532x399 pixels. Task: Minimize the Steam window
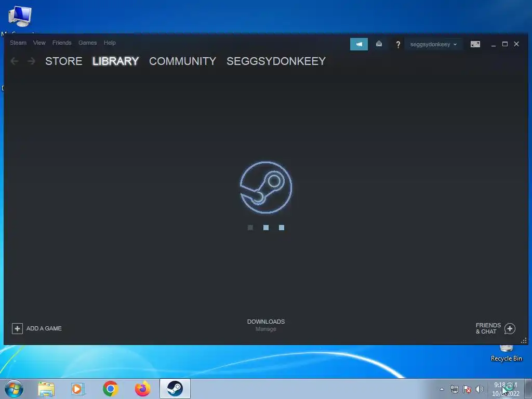494,45
